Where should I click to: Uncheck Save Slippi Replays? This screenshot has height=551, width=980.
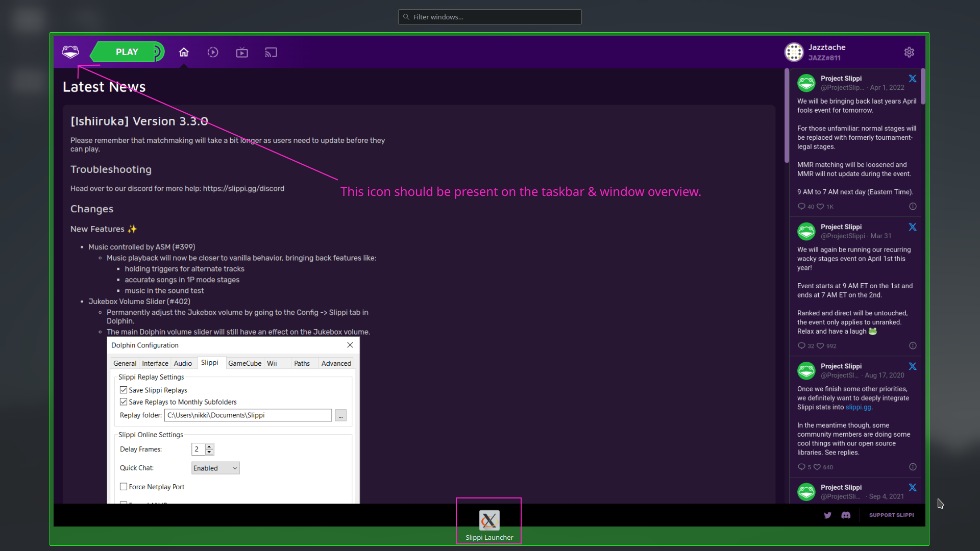[x=123, y=389]
